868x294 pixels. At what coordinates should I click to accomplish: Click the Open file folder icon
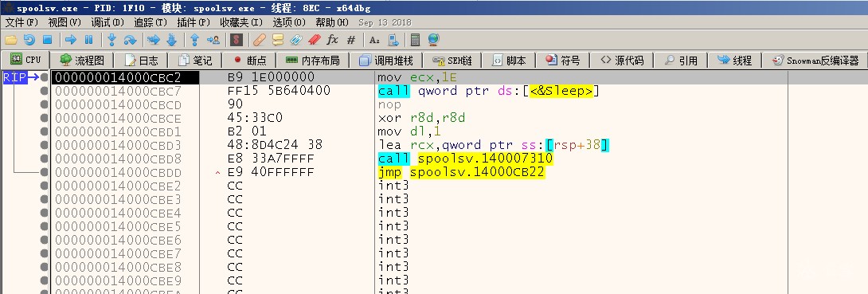[x=11, y=40]
